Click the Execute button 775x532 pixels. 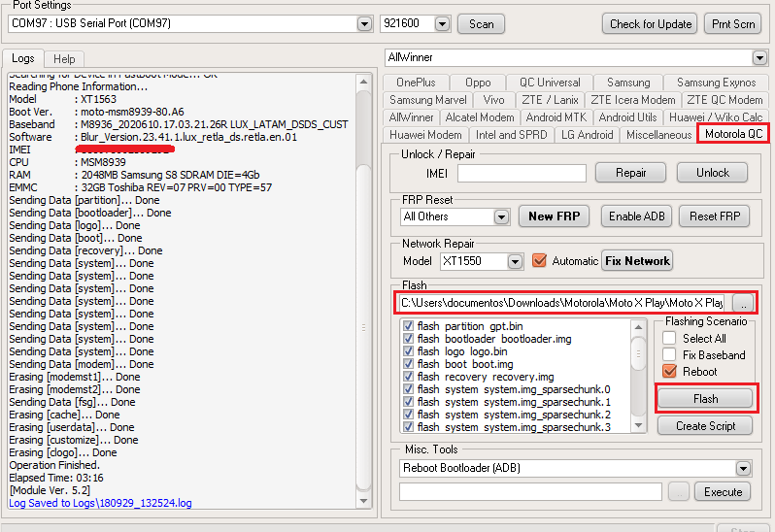pos(723,492)
